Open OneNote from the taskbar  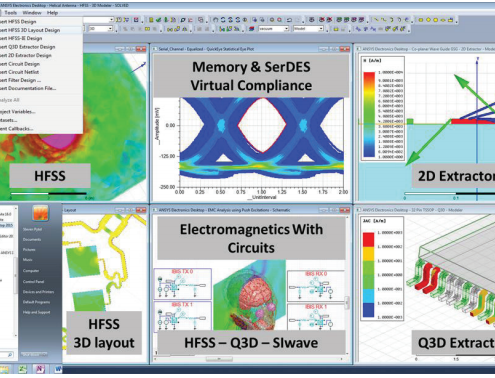coord(40,369)
